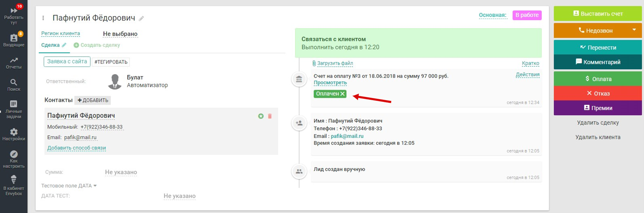Click Просмотреть under the invoice
Image resolution: width=644 pixels, height=213 pixels.
(330, 83)
